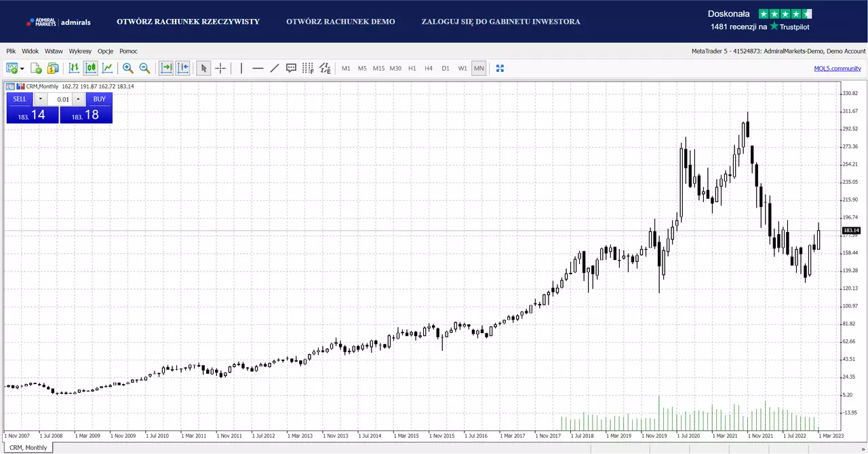Switch to line chart display
The height and width of the screenshot is (454, 868).
107,68
